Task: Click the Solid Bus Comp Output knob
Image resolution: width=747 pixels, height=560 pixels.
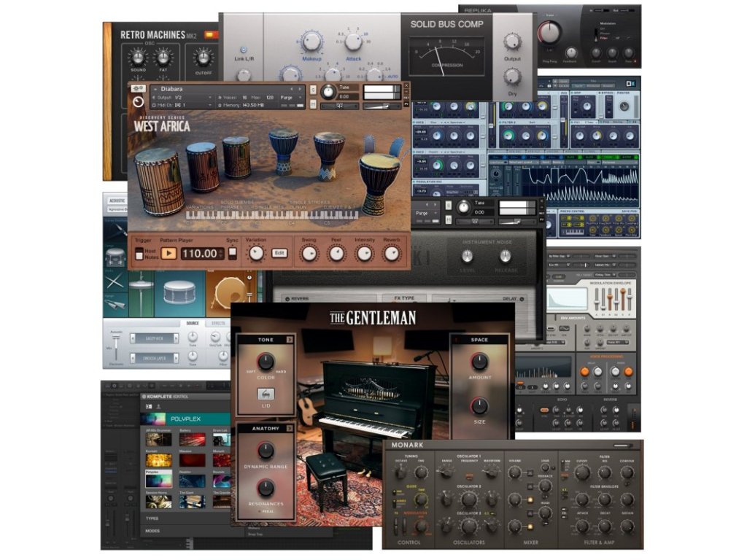Action: click(512, 41)
